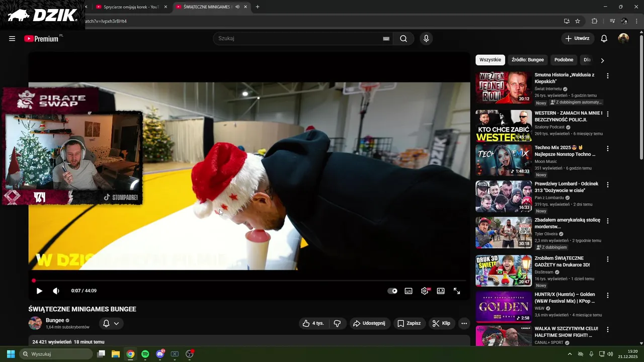Select the Źródło: Bungee filter chip
644x362 pixels.
[527, 60]
